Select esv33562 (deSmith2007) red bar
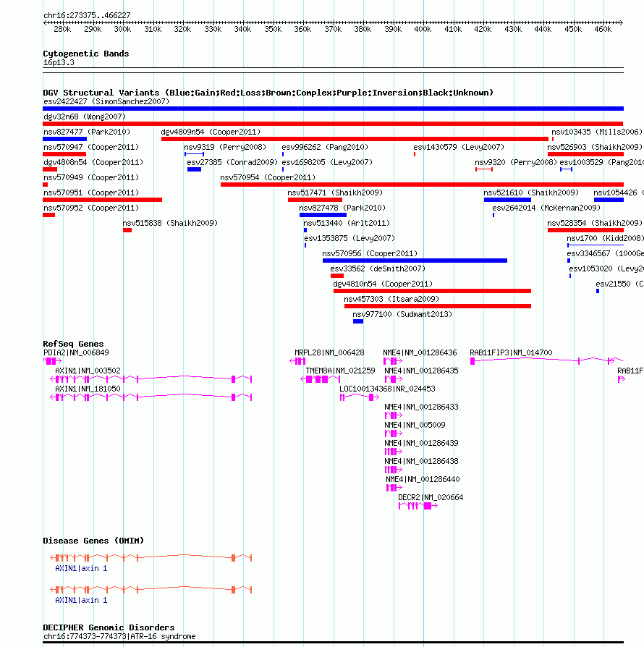644x647 pixels. [x=337, y=276]
